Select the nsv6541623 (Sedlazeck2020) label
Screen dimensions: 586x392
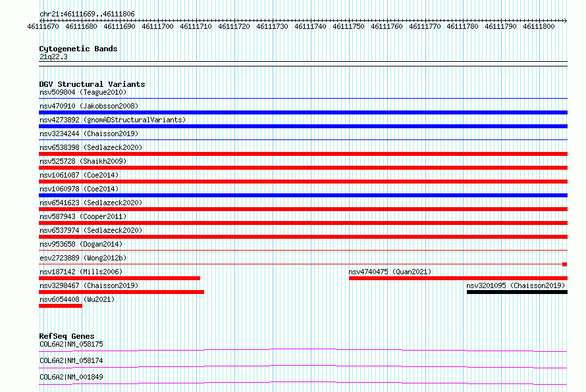point(91,203)
